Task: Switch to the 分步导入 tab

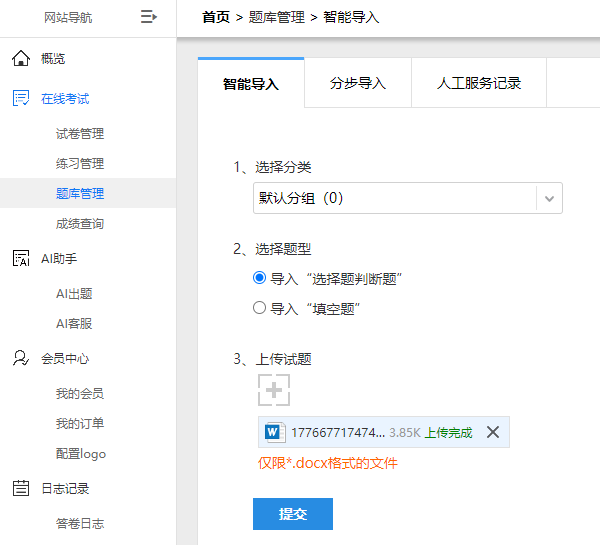Action: pos(358,83)
